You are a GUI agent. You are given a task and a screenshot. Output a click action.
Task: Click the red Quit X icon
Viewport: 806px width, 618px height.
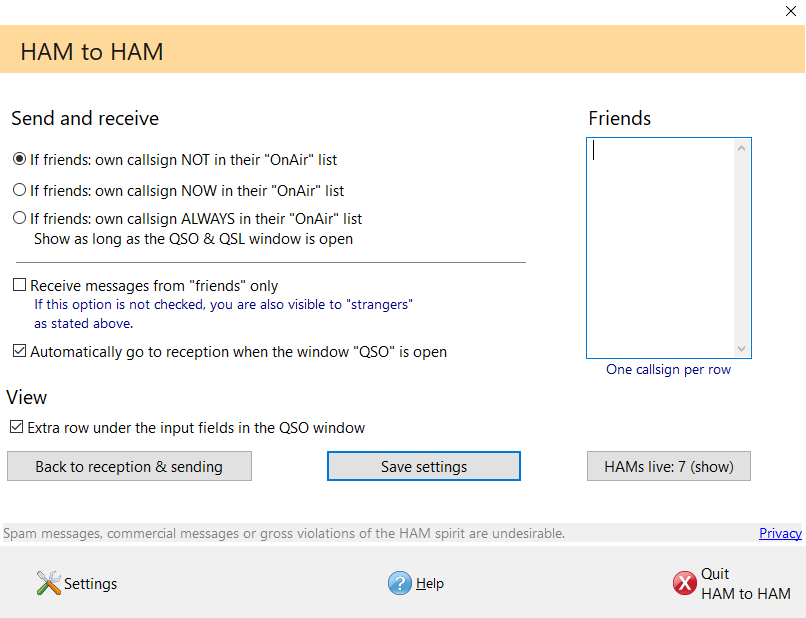pyautogui.click(x=684, y=584)
